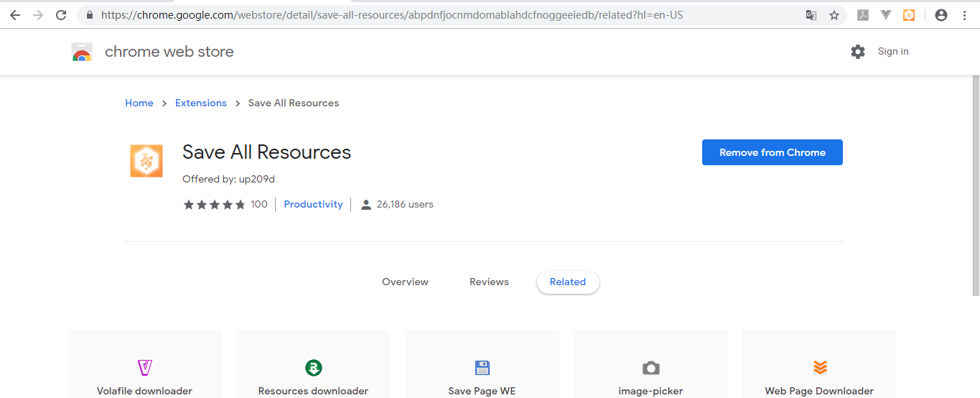The width and height of the screenshot is (980, 398).
Task: Click the Save All Resources extension logo
Action: [146, 161]
